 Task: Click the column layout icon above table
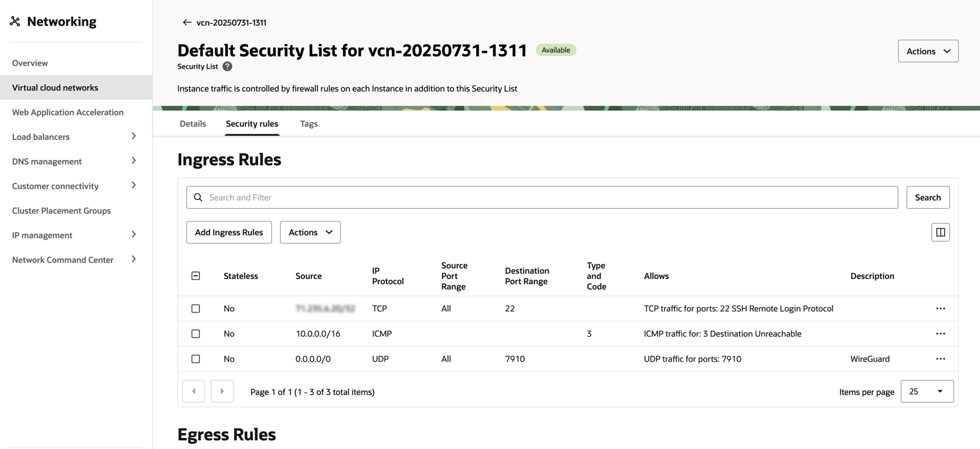(x=940, y=232)
